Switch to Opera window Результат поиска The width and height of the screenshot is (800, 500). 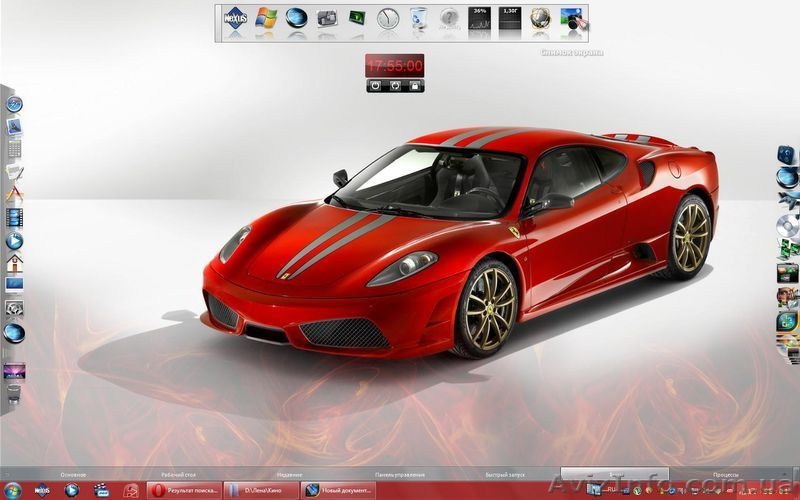click(184, 491)
